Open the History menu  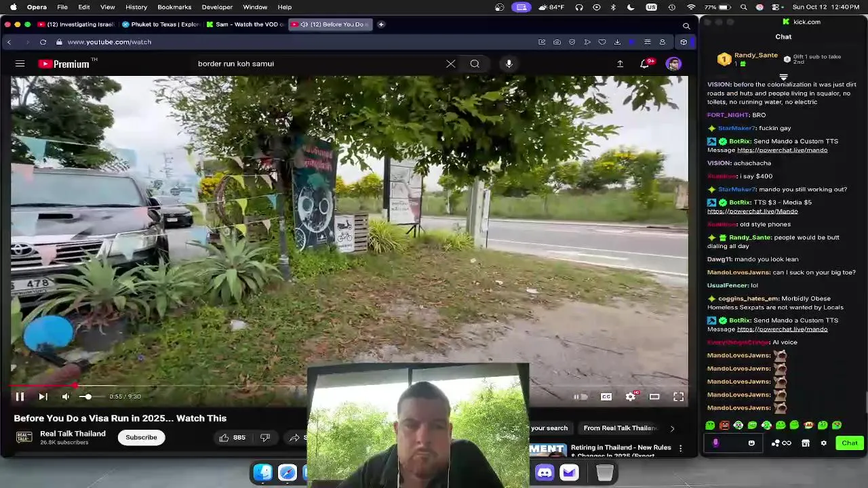[x=136, y=7]
